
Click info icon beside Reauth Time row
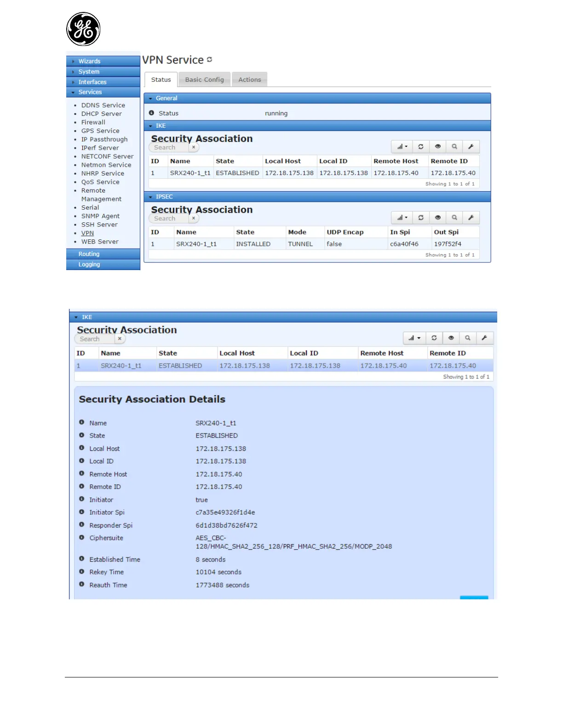[x=81, y=585]
